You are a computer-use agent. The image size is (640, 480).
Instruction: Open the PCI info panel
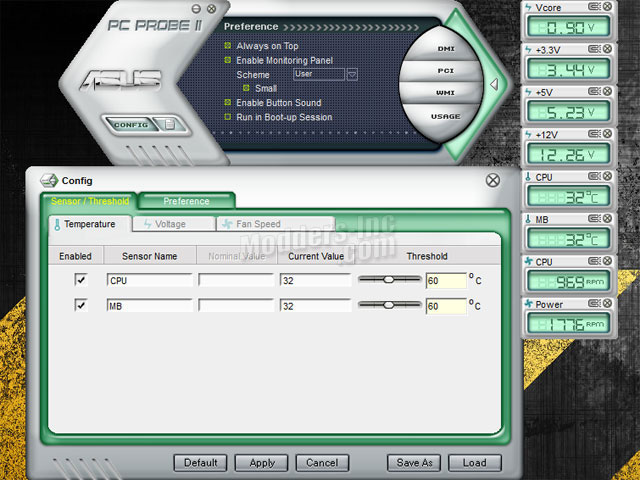click(x=446, y=71)
